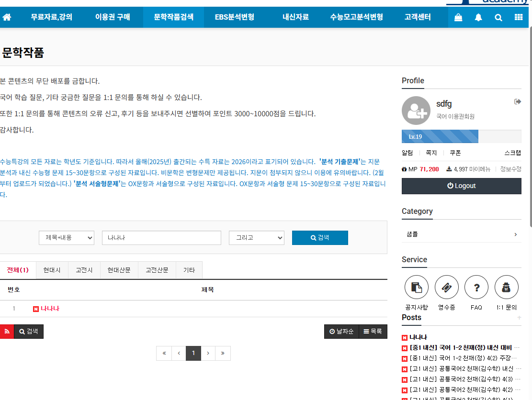
Task: Open the 공지사항 service icon
Action: click(x=417, y=287)
